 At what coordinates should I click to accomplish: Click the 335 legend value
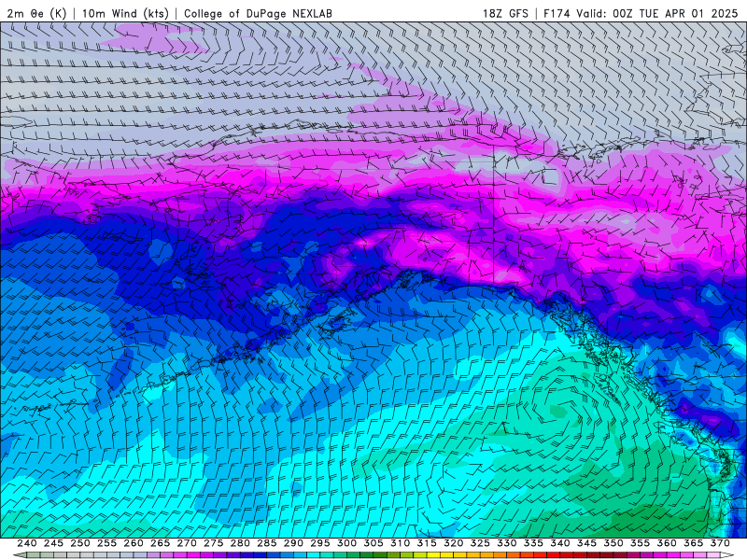(533, 543)
